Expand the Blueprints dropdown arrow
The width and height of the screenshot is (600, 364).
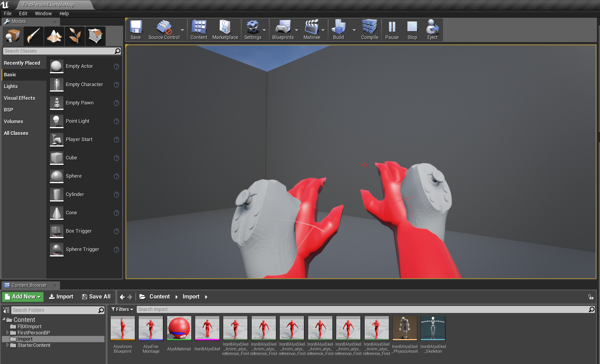[x=296, y=30]
